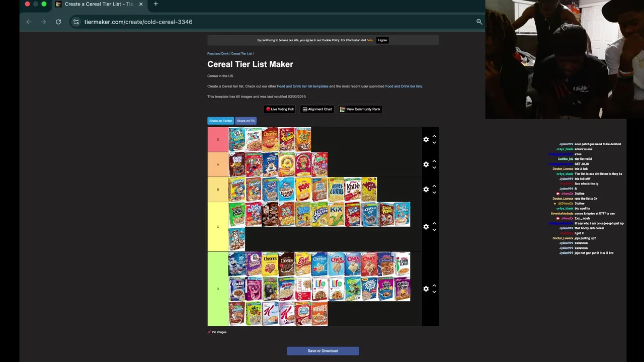Select the Wheaties box in D tier
Screen dimensions: 644x362
319,314
